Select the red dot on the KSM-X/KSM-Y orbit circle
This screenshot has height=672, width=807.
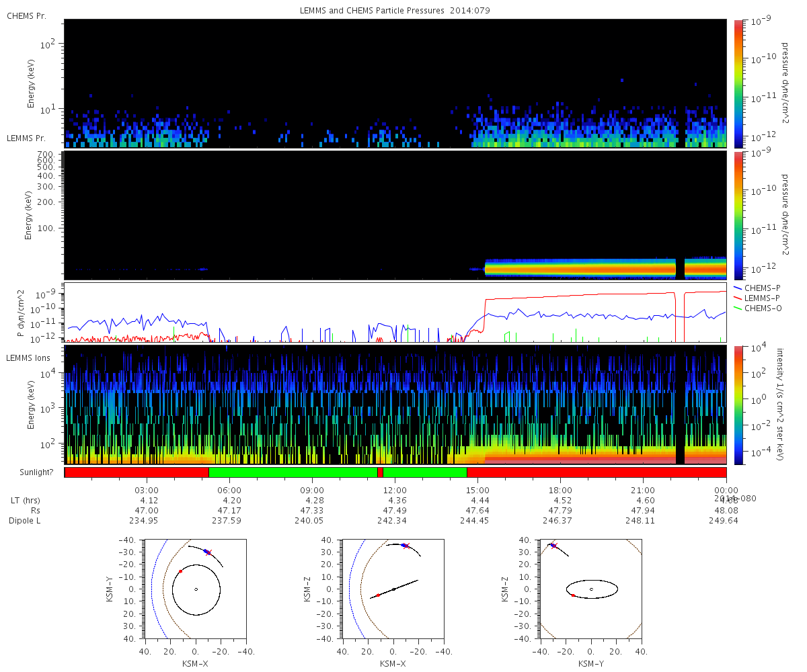(180, 571)
